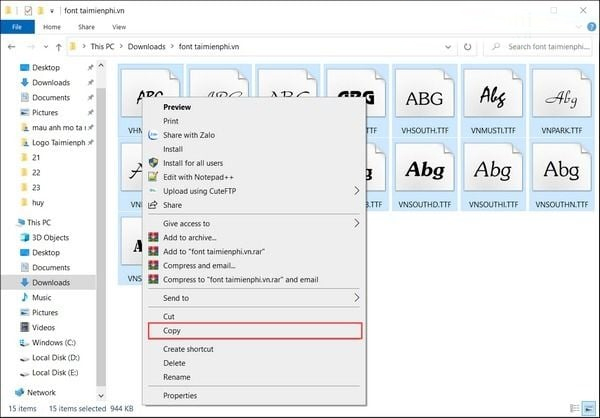
Task: Click the Properties checkmark quick access icon
Action: pyautogui.click(x=28, y=11)
